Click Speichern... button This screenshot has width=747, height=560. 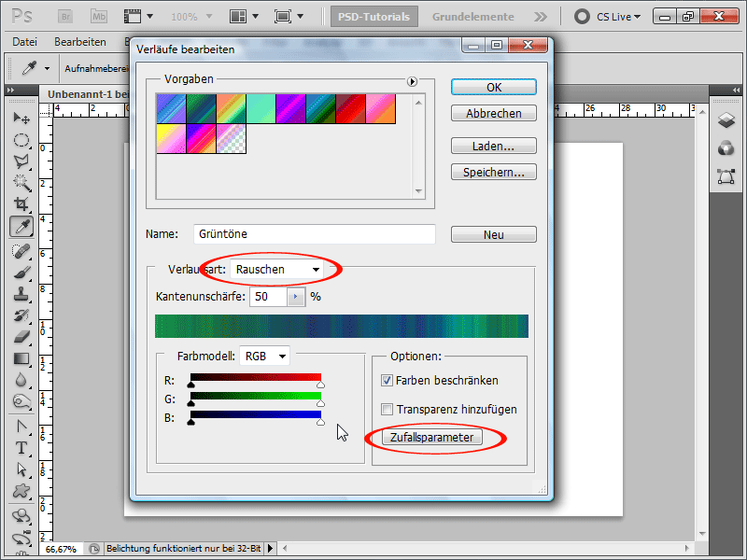click(494, 172)
